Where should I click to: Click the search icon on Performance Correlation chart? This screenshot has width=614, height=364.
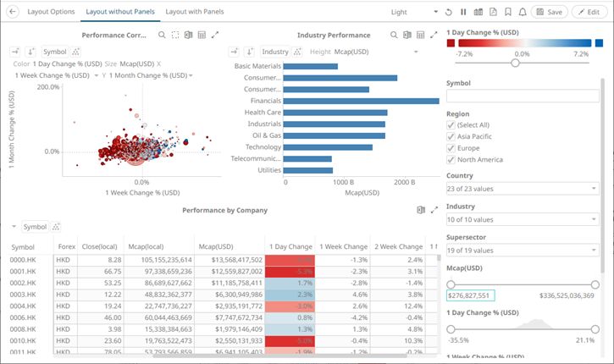click(162, 35)
